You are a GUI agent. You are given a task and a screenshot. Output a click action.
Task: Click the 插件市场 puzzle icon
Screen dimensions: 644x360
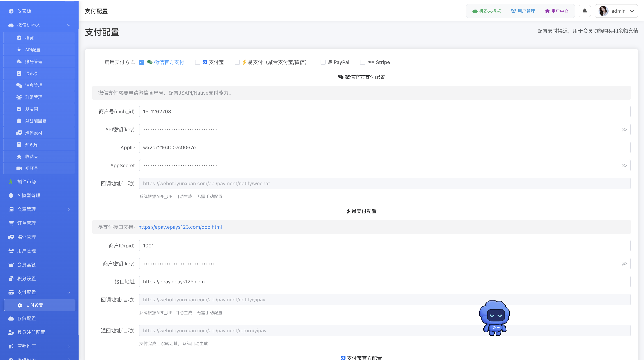(11, 182)
